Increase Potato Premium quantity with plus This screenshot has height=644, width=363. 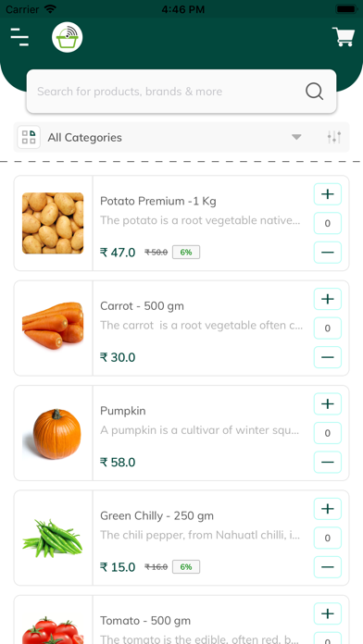point(328,194)
